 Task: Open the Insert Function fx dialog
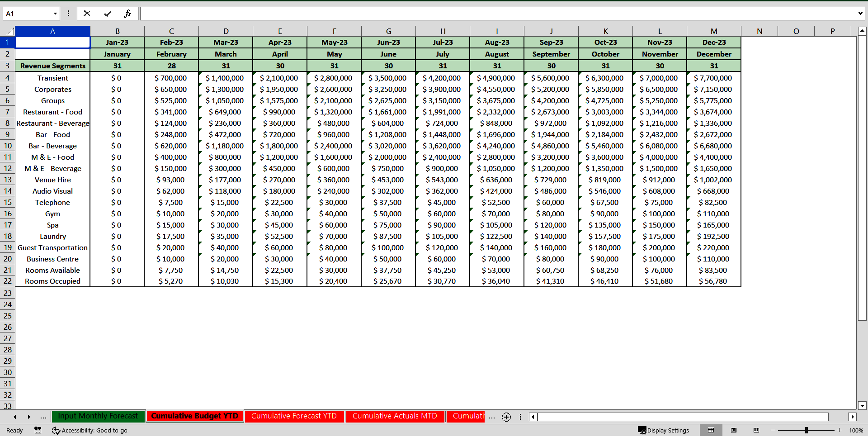pyautogui.click(x=128, y=14)
